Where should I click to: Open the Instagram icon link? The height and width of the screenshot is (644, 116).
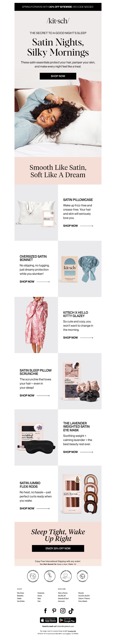[x=63, y=611]
